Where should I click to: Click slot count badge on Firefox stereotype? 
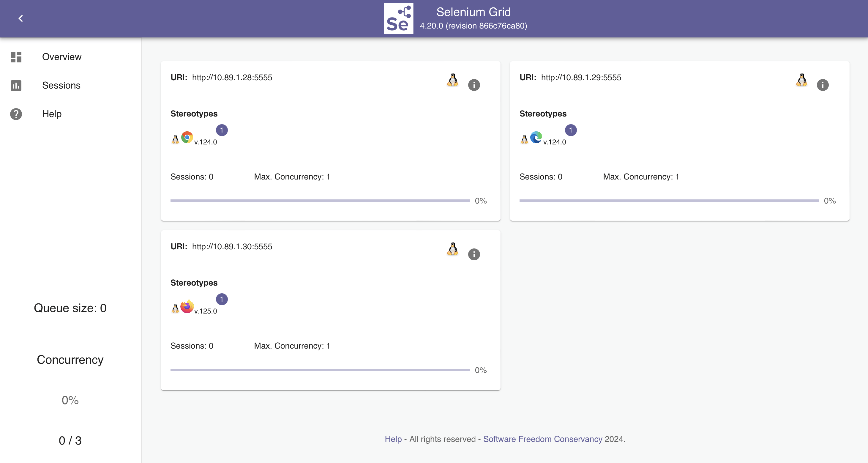tap(222, 299)
